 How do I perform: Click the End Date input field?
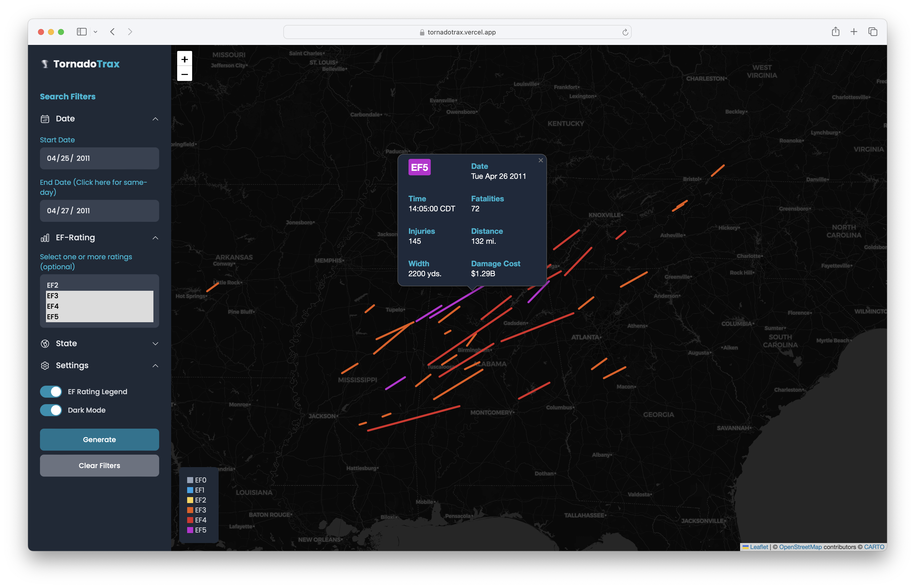point(100,211)
